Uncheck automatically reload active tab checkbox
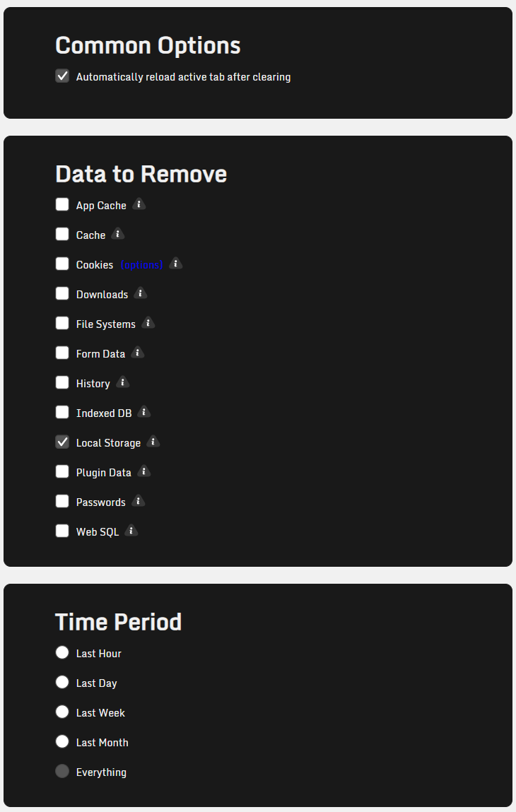 click(x=62, y=76)
